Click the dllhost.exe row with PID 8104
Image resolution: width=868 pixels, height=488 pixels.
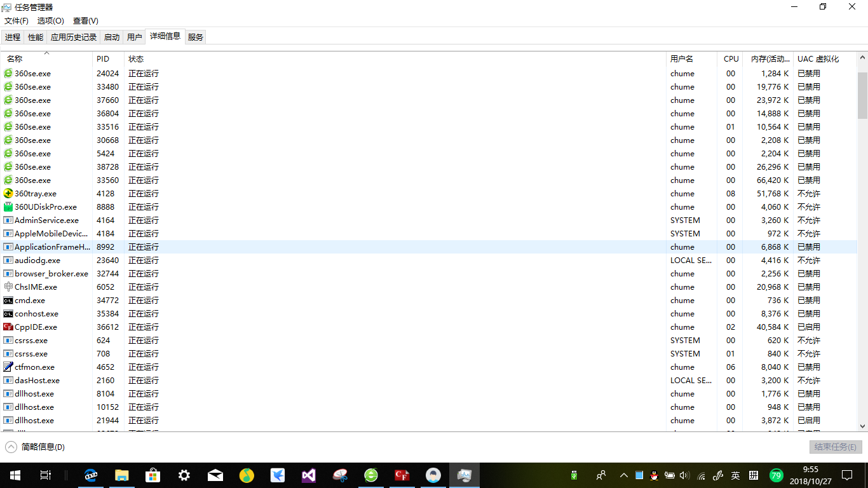(x=428, y=393)
